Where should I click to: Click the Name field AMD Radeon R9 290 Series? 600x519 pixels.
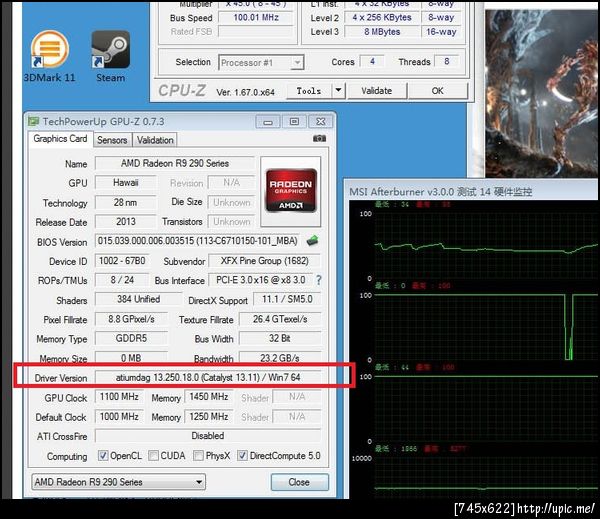coord(175,163)
